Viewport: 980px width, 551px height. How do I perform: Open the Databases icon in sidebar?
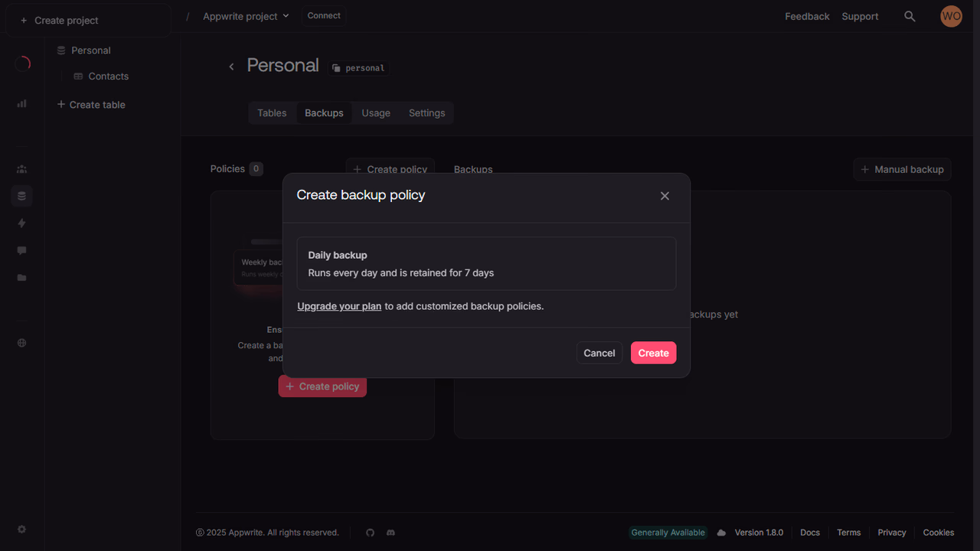click(x=21, y=196)
